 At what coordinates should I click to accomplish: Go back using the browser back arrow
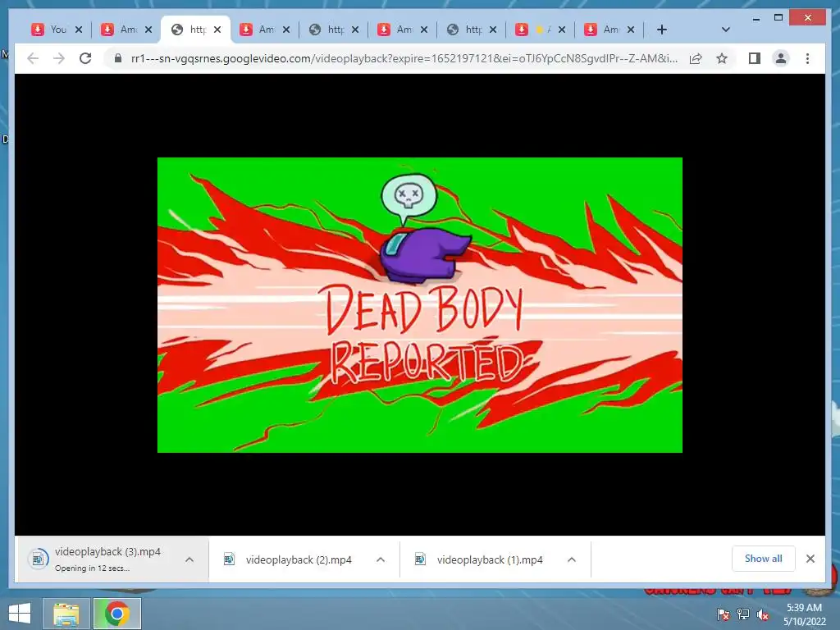coord(33,58)
